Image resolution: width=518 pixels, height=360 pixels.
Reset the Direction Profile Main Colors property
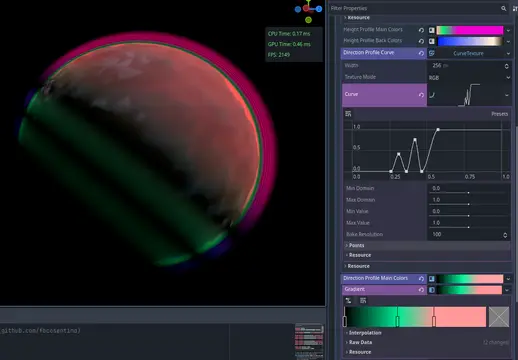click(x=421, y=279)
